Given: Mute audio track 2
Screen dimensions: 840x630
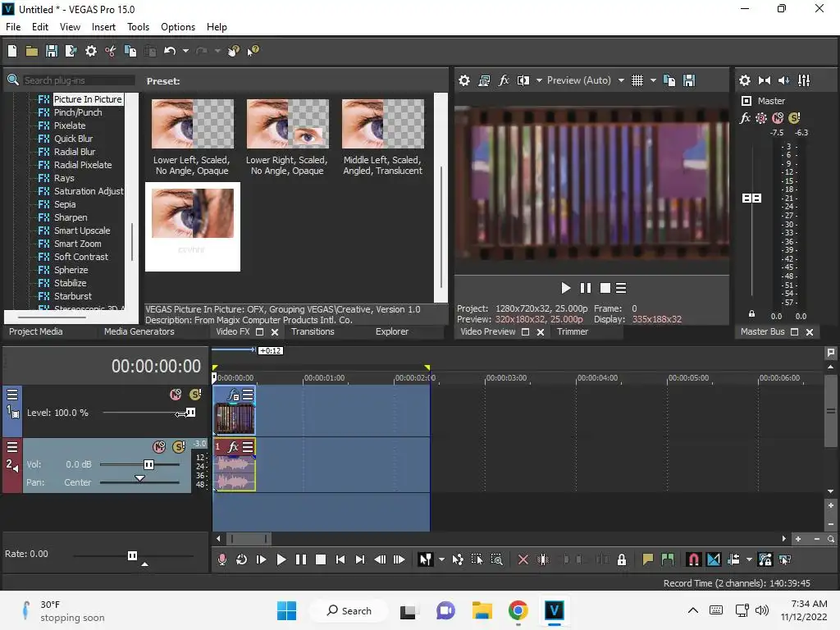Looking at the screenshot, I should [159, 447].
